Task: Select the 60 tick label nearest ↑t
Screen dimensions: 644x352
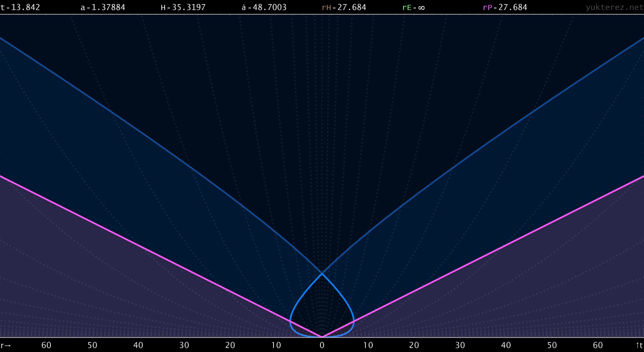Action: [598, 345]
